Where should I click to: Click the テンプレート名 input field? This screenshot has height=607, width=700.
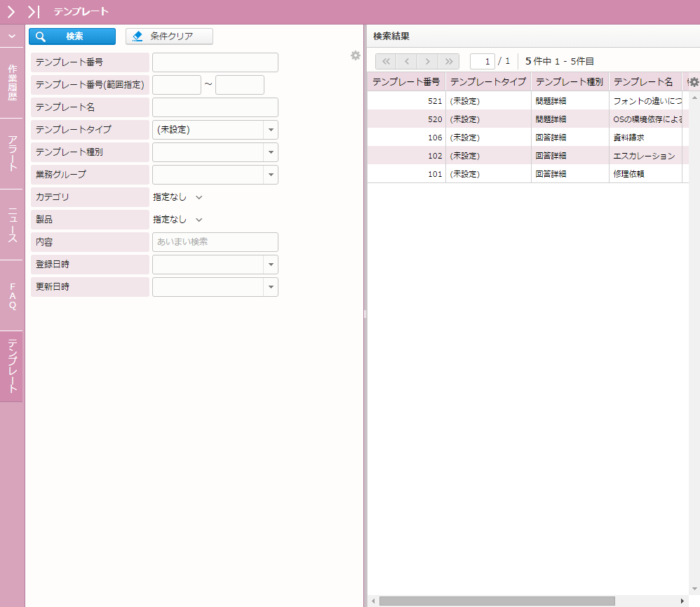point(215,107)
